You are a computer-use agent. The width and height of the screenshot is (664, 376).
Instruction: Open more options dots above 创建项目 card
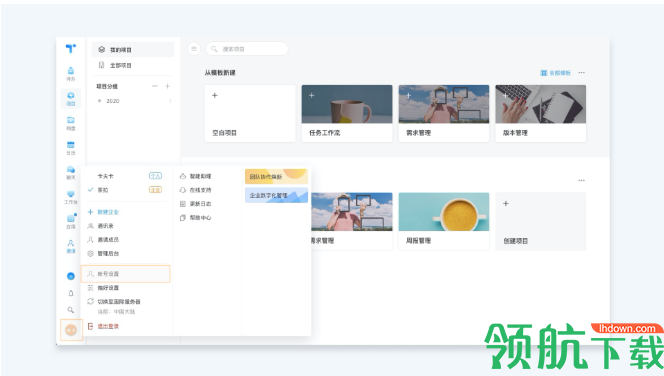pos(581,180)
